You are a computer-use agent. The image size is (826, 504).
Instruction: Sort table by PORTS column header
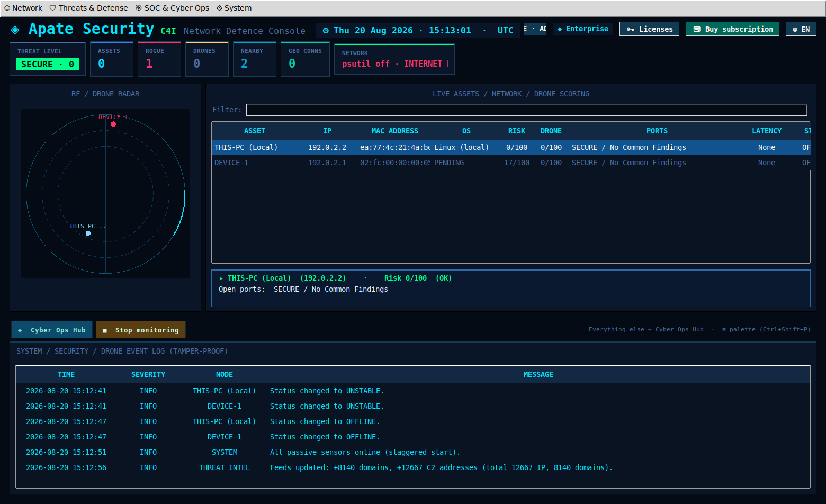(x=657, y=131)
